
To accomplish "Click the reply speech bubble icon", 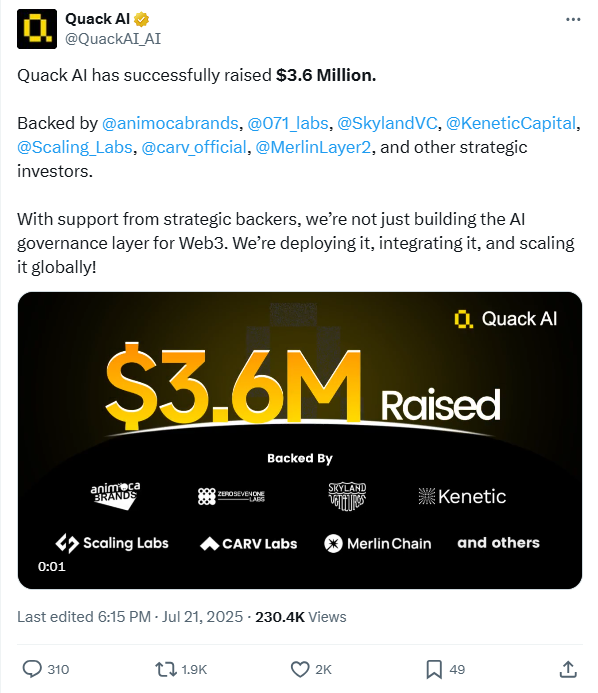I will point(32,669).
